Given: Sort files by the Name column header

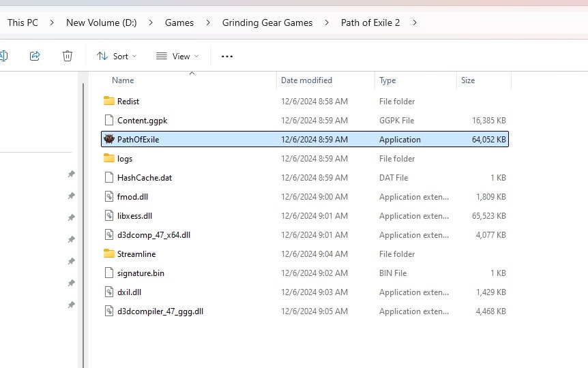Looking at the screenshot, I should 123,80.
